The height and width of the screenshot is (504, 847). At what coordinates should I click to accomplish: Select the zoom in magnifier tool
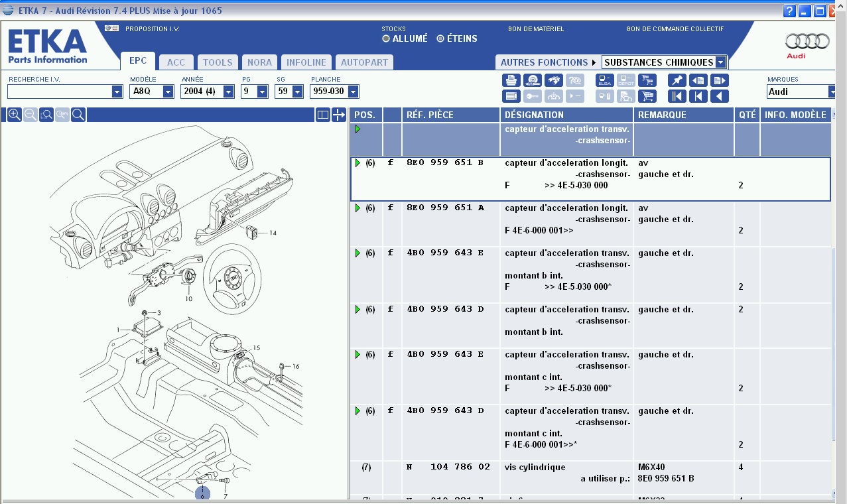[x=15, y=114]
